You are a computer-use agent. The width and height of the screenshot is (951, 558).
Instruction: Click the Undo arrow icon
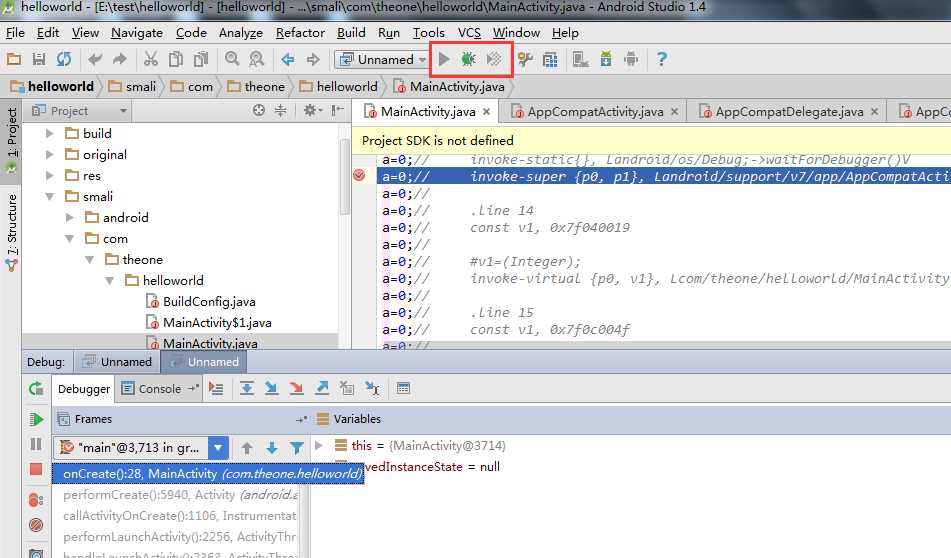[x=95, y=59]
